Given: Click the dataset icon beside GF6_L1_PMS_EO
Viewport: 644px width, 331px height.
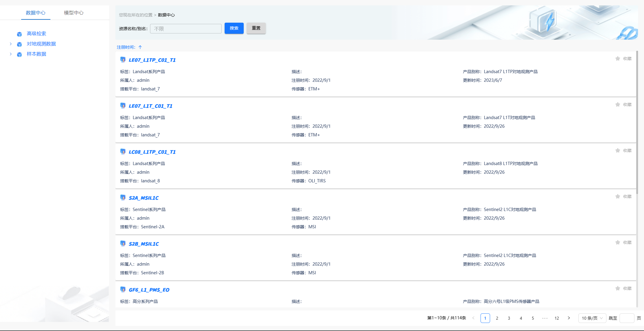Looking at the screenshot, I should click(123, 289).
